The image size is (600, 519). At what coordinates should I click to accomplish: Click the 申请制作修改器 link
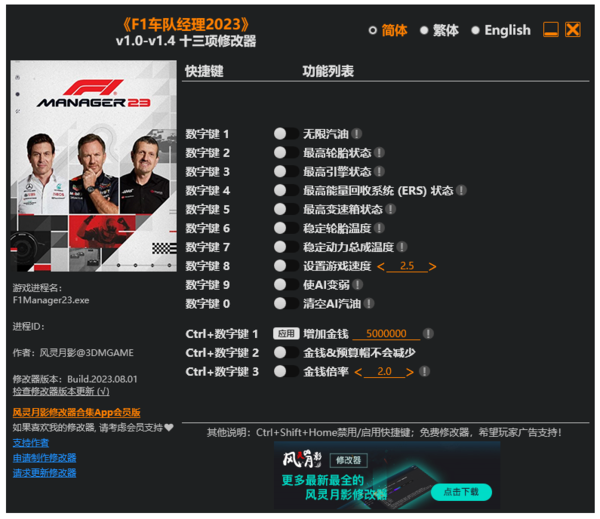tap(44, 458)
